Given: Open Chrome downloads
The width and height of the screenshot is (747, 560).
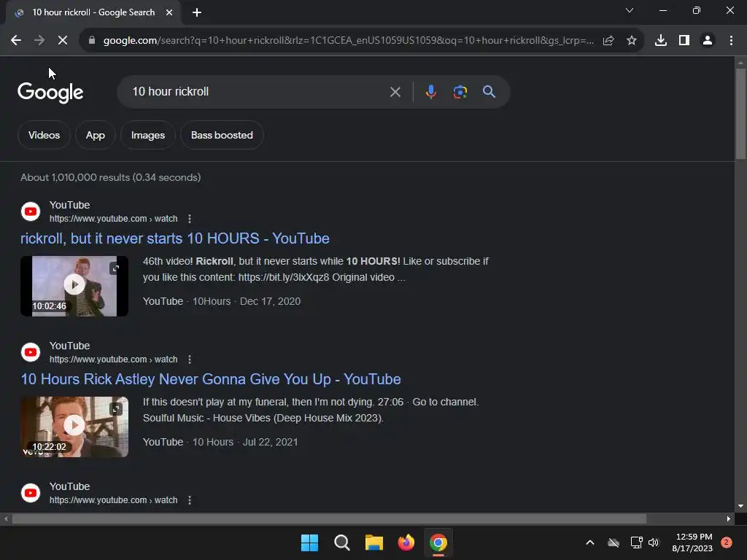Looking at the screenshot, I should coord(661,41).
